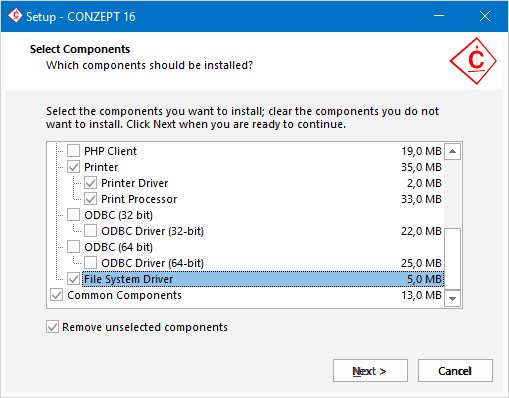
Task: Click the component list scroll-up arrow
Action: (452, 152)
